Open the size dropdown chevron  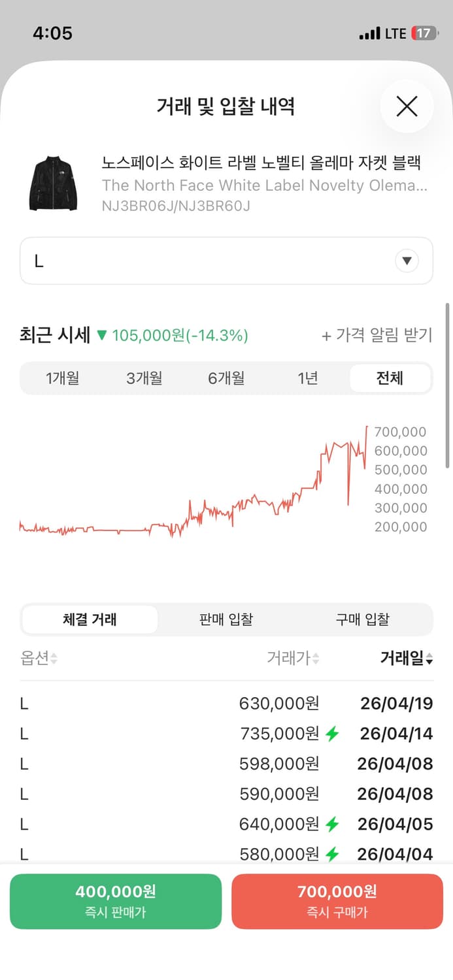407,261
